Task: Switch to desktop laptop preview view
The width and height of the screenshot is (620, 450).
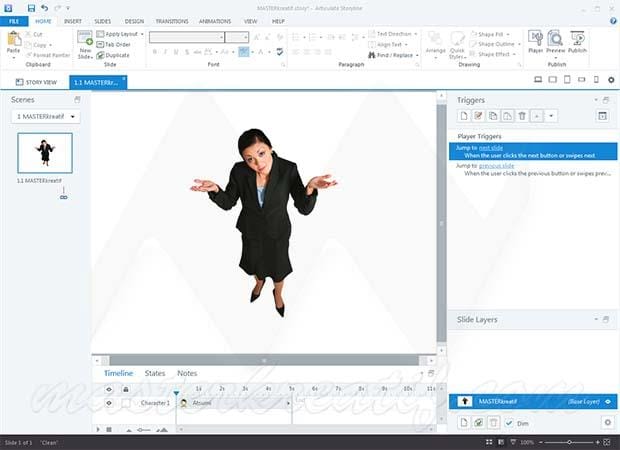Action: (x=538, y=79)
